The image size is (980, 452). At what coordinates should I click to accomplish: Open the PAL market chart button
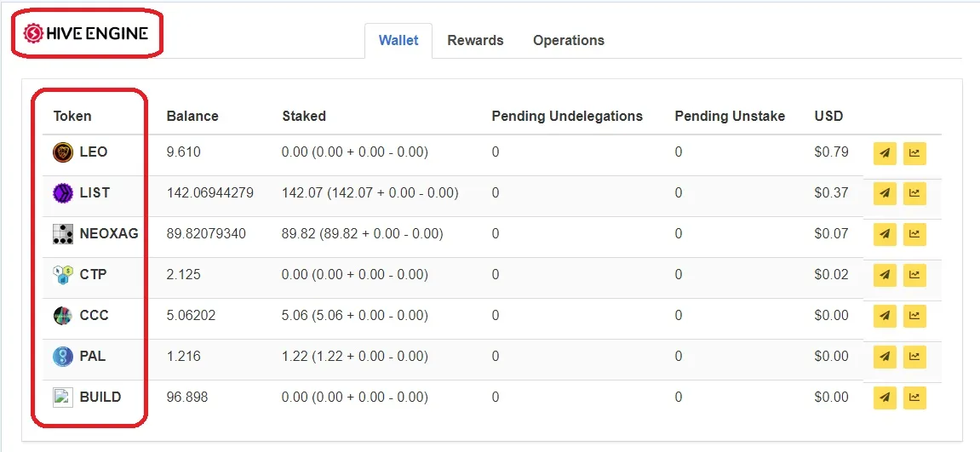(x=914, y=357)
